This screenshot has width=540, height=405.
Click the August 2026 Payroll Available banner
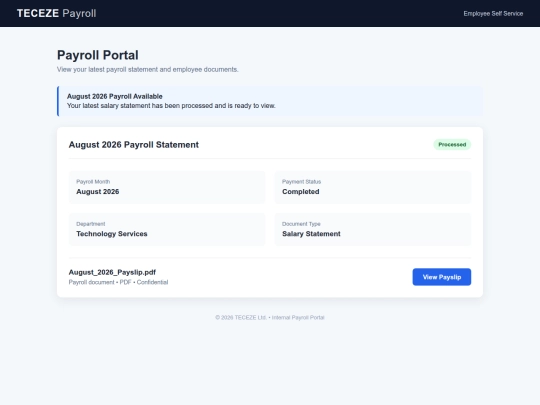270,101
